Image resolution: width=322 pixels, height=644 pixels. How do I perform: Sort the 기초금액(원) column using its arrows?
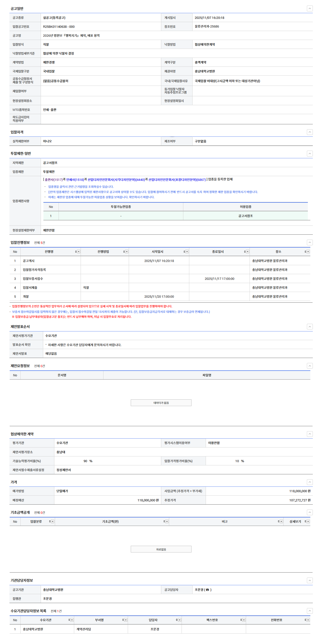tap(164, 521)
